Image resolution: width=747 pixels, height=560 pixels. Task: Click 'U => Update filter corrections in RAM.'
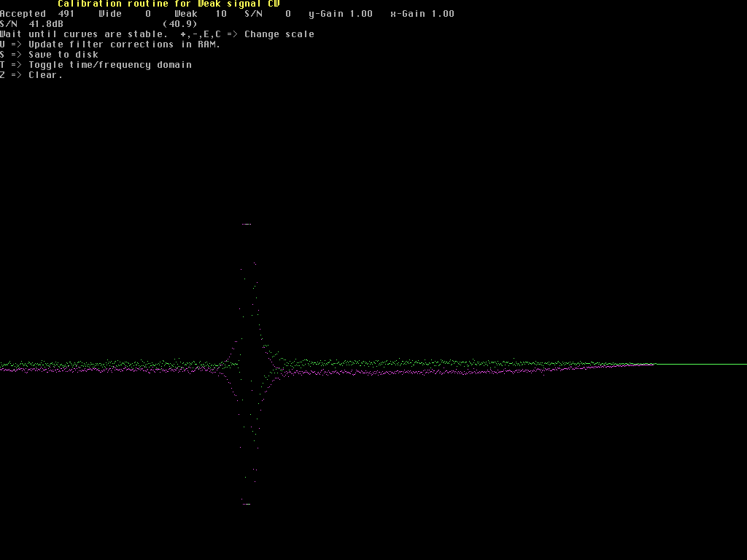[111, 44]
